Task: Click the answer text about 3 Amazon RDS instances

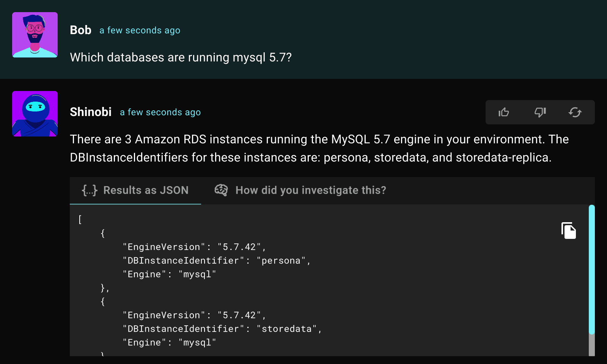Action: tap(319, 148)
